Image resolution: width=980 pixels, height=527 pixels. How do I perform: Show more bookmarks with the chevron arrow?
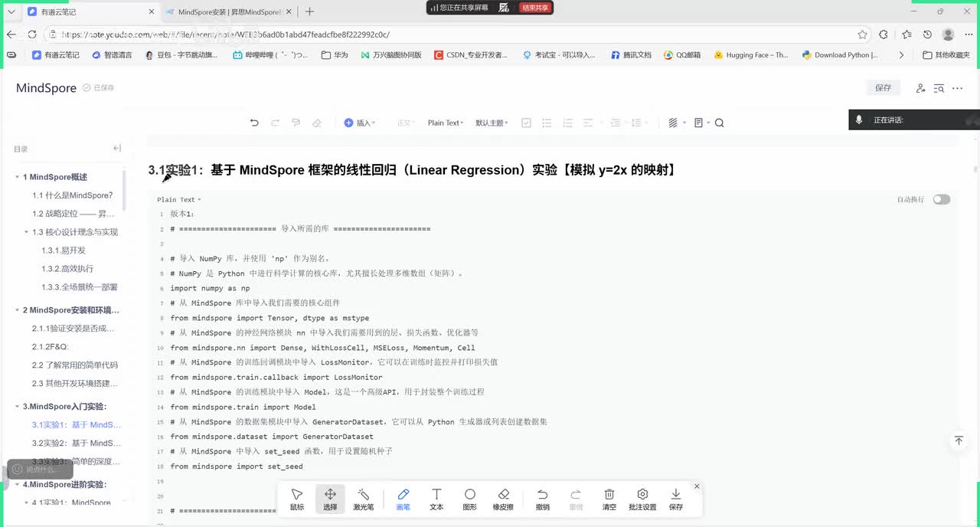901,55
